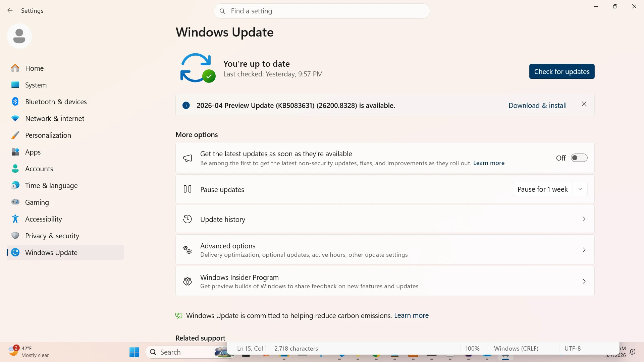Open Privacy & security settings
This screenshot has width=644, height=362.
pyautogui.click(x=65, y=236)
